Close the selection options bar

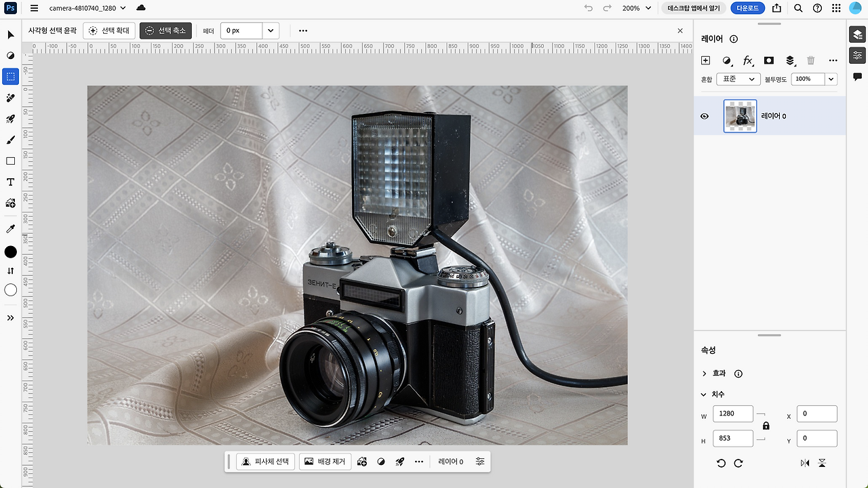click(680, 30)
